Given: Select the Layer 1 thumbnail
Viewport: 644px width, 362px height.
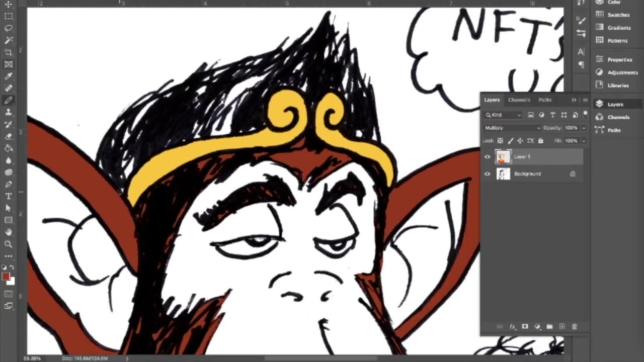Looking at the screenshot, I should coord(503,157).
